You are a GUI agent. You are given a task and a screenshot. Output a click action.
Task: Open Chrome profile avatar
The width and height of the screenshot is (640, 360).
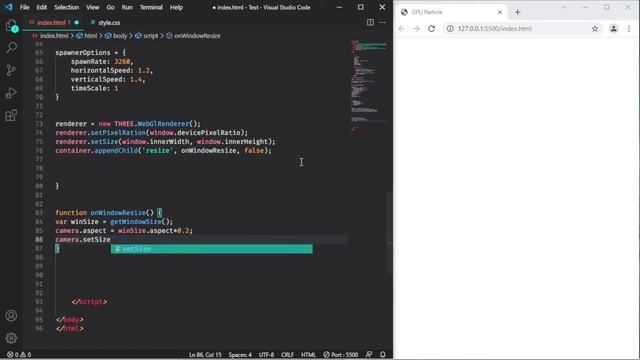pos(613,29)
